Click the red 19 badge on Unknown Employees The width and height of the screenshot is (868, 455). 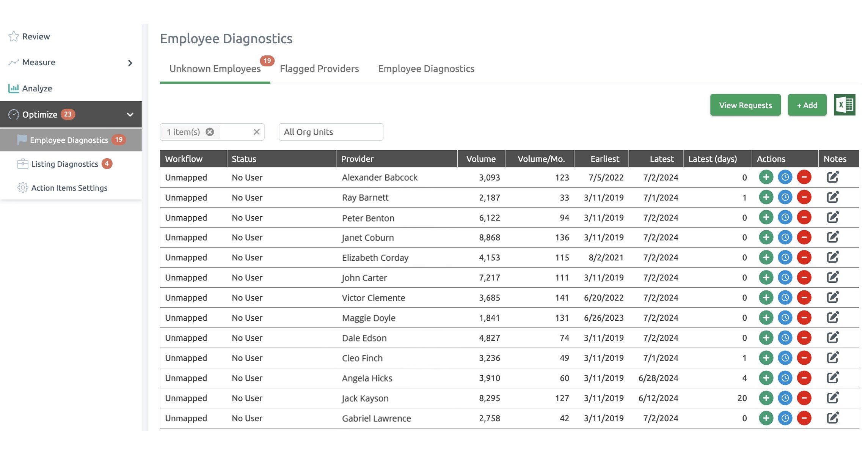click(x=267, y=61)
